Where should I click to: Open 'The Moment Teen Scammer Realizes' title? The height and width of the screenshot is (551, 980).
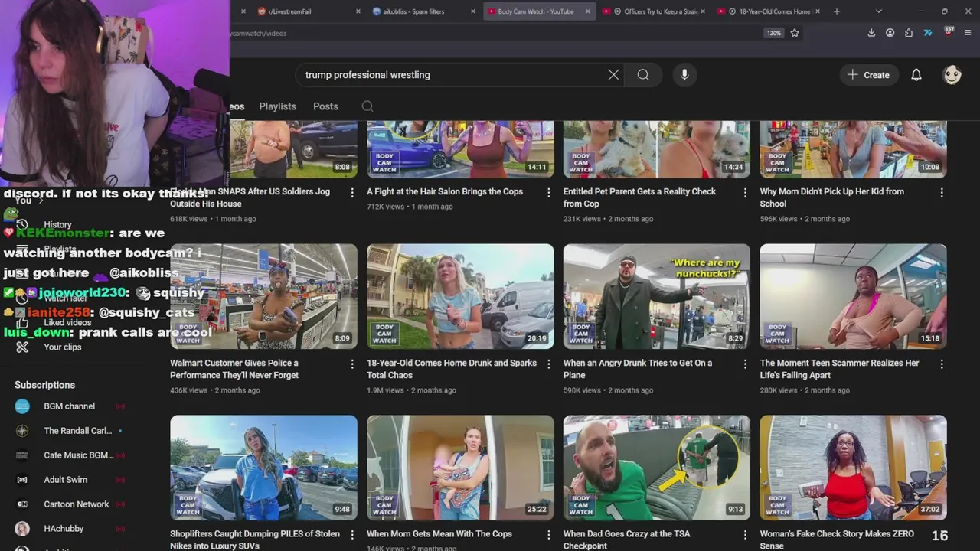pyautogui.click(x=839, y=369)
